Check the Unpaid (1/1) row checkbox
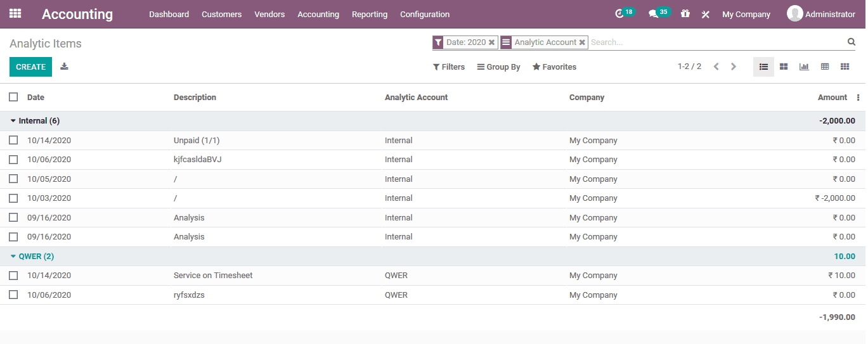The height and width of the screenshot is (344, 868). click(13, 140)
